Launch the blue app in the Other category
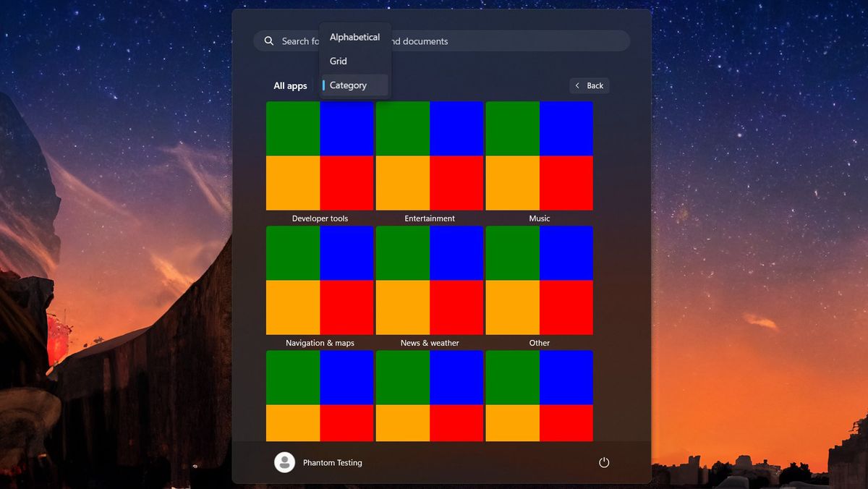Screen dimensions: 868x489 pyautogui.click(x=567, y=252)
